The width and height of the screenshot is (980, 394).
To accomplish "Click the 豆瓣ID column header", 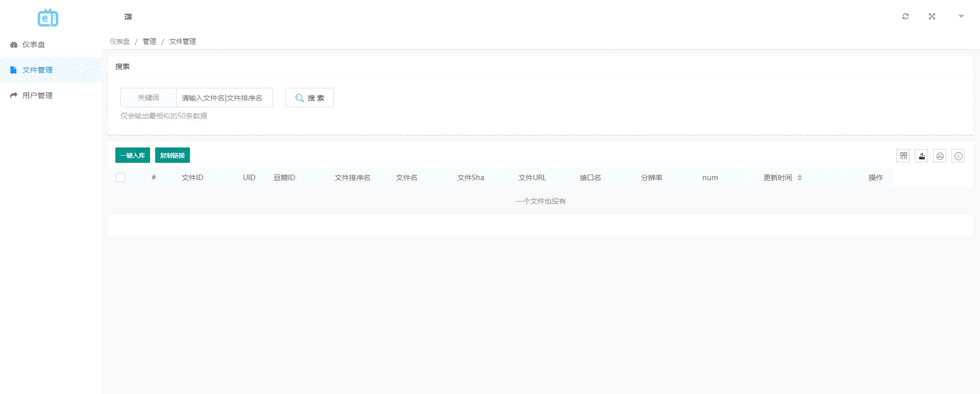I will pos(284,178).
